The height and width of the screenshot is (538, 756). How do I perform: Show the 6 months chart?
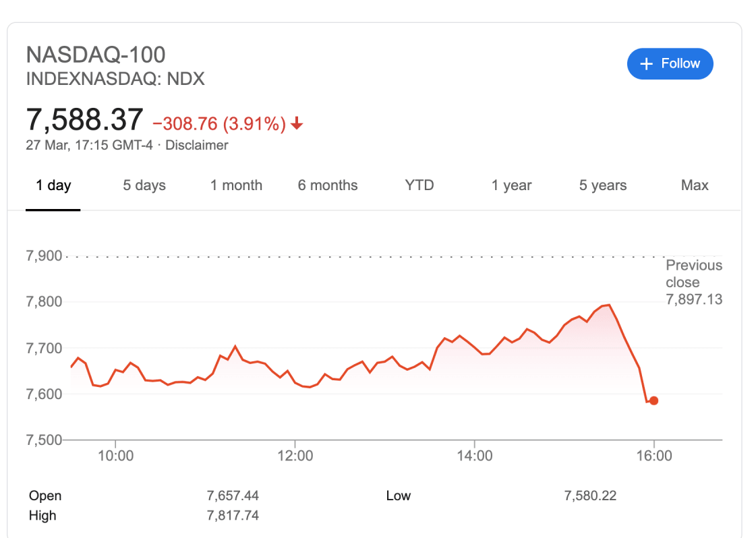328,185
